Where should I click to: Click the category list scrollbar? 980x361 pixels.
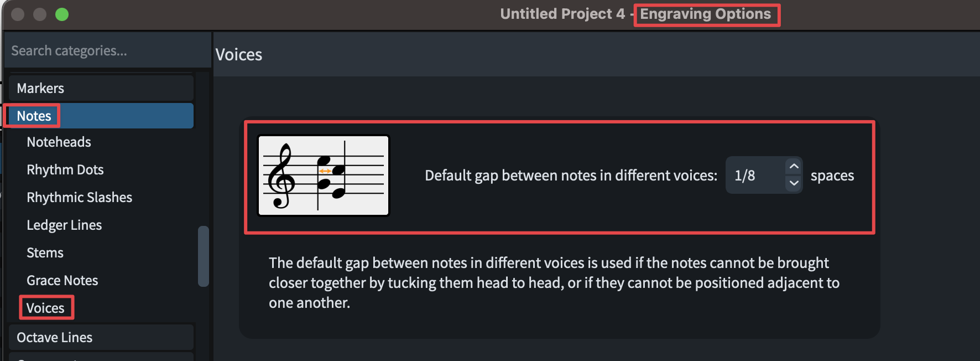click(204, 256)
